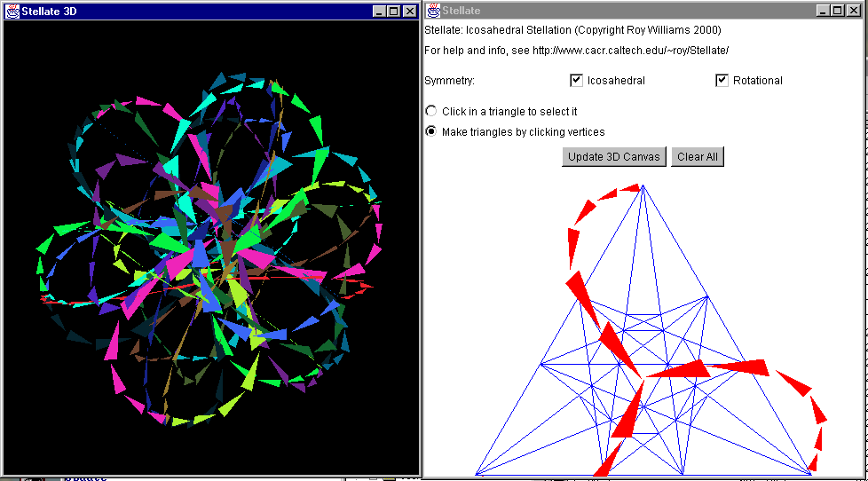Click the bottom-left corner vertex of blue diagram
Screen dimensions: 868x481
click(x=477, y=474)
